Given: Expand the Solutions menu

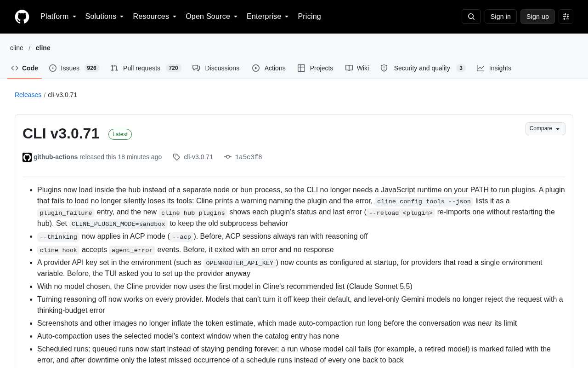Looking at the screenshot, I should point(105,17).
